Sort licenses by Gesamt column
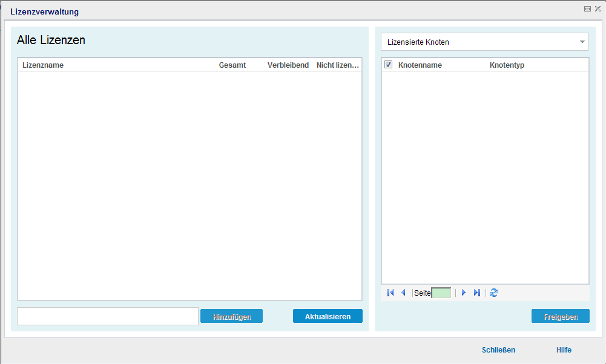Image resolution: width=606 pixels, height=364 pixels. (232, 65)
